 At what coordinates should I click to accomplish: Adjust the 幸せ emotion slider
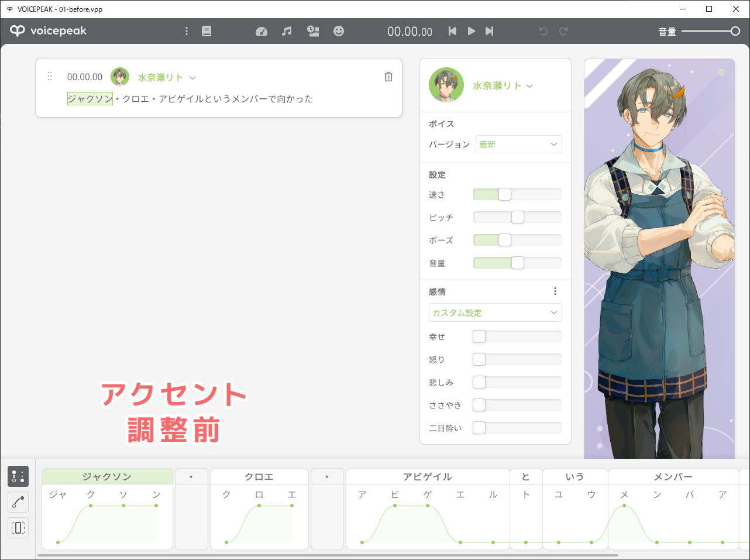click(x=517, y=336)
